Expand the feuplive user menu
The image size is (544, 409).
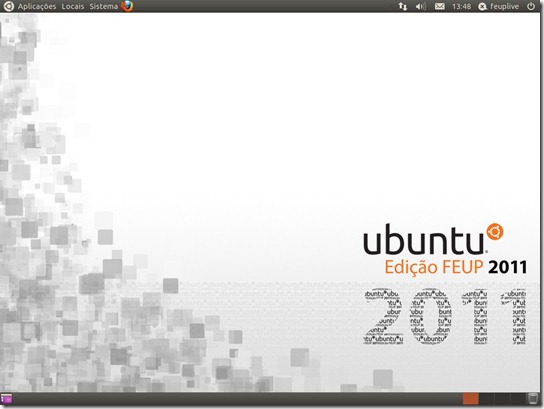505,6
